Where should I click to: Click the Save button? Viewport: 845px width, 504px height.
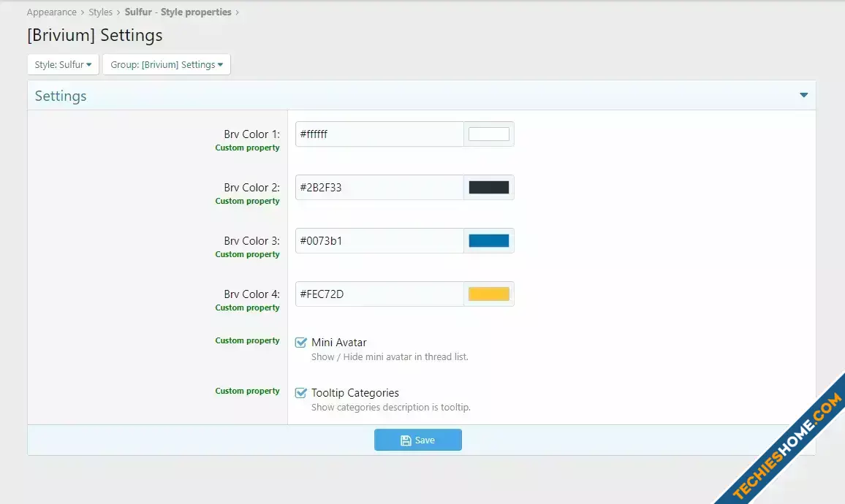click(x=417, y=440)
